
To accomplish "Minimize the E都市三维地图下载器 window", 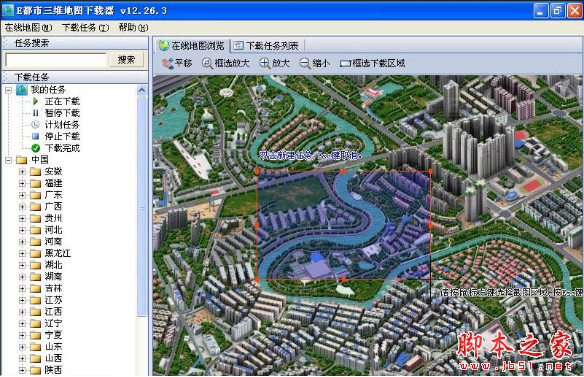I will (x=541, y=10).
